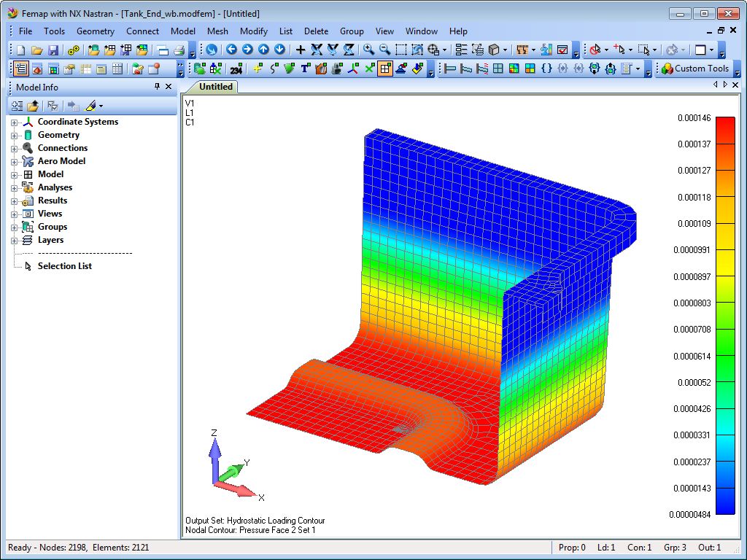This screenshot has height=560, width=747.
Task: Click the Select All crosshair icon
Action: click(x=433, y=50)
